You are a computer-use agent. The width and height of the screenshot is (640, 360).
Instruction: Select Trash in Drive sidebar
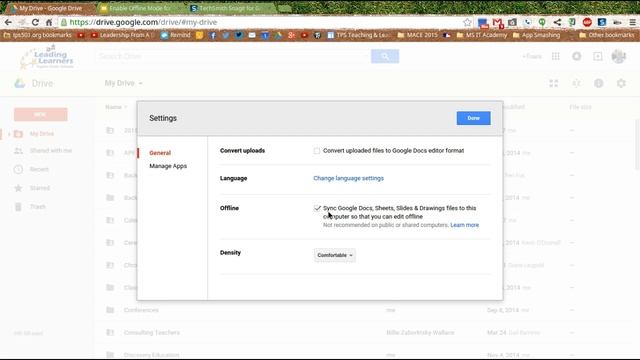[38, 207]
